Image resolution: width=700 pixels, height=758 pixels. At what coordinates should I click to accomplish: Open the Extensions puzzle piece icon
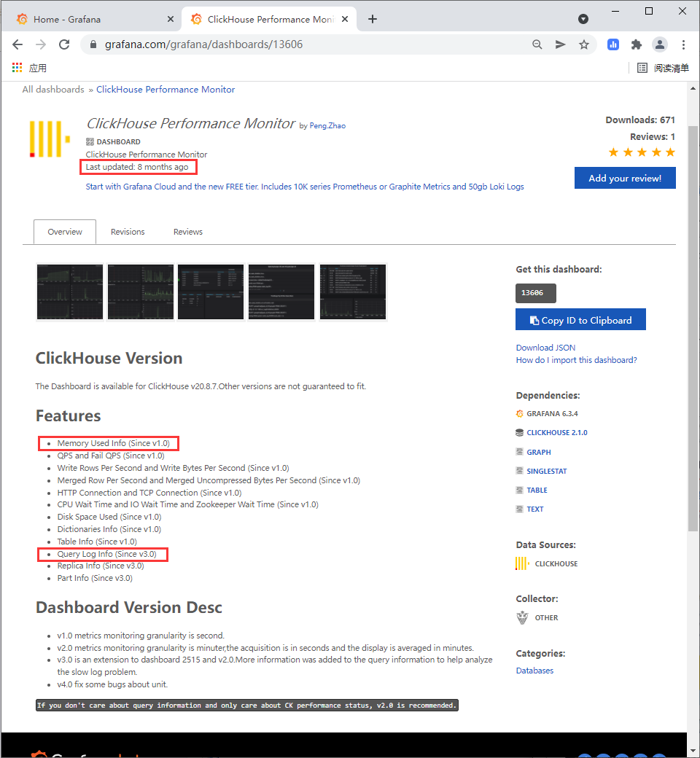tap(636, 44)
